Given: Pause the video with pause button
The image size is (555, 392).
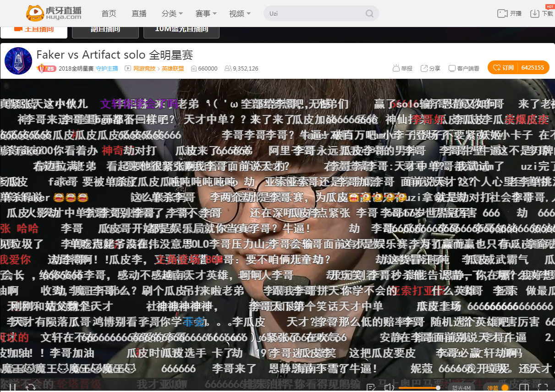Looking at the screenshot, I should click(13, 388).
